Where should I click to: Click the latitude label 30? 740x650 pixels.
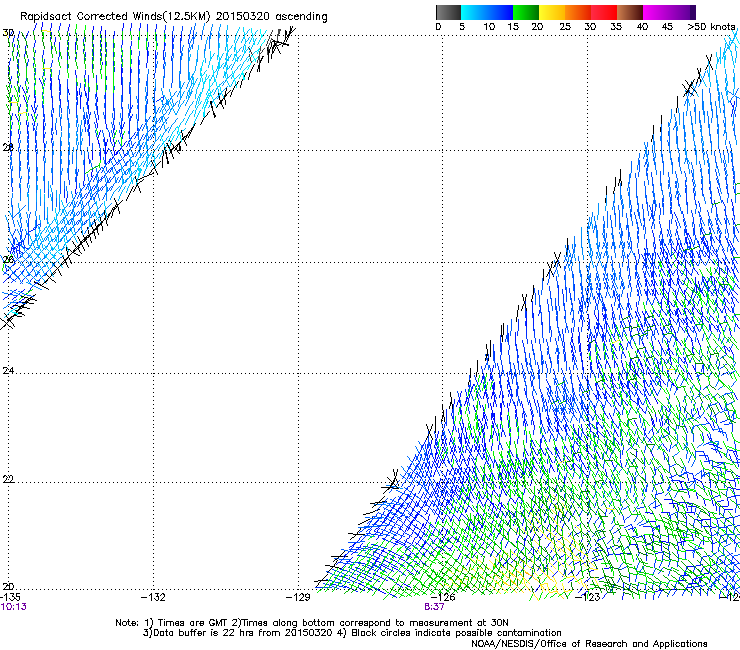pos(8,33)
